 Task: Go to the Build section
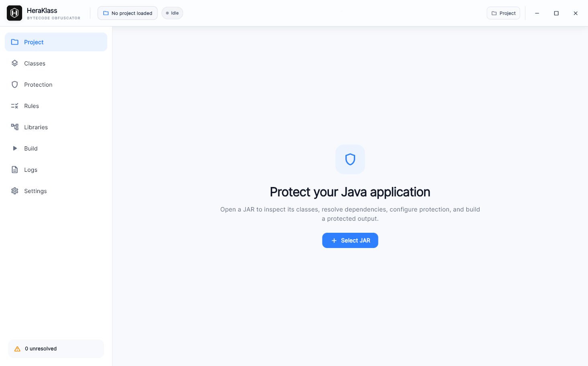pos(56,148)
